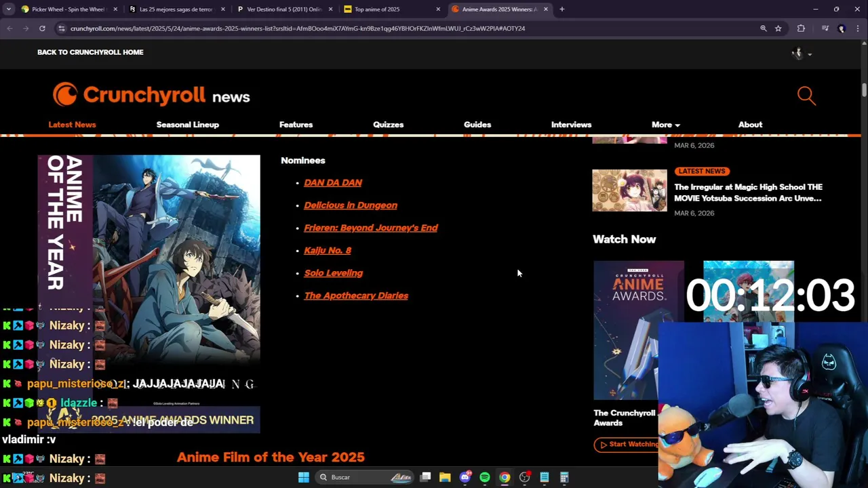Open Discord from the taskbar

pyautogui.click(x=465, y=477)
